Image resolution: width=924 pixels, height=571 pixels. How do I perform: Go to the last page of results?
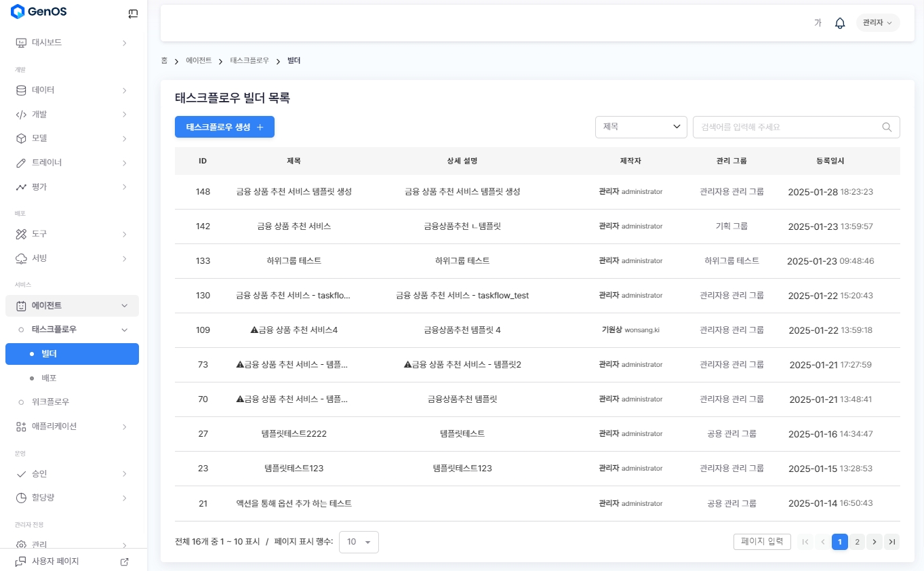892,542
